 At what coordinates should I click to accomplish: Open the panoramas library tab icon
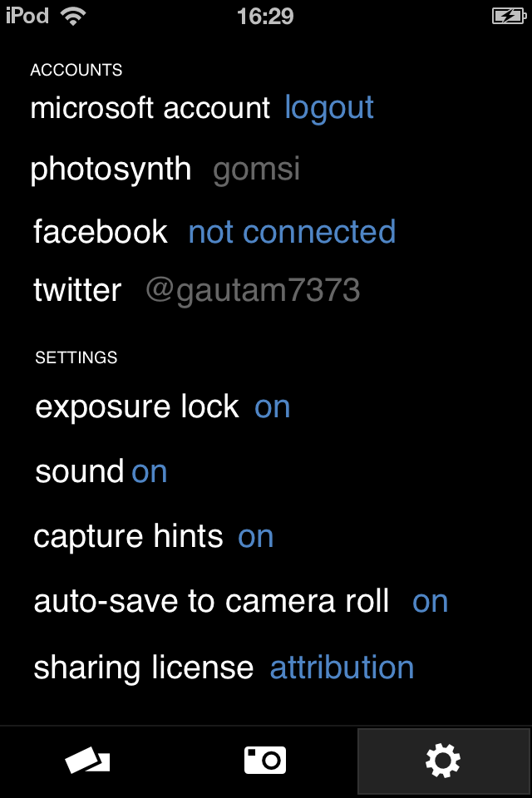87,760
